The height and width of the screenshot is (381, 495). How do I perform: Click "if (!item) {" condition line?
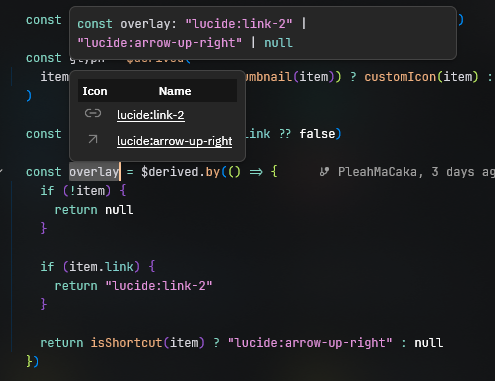click(83, 191)
